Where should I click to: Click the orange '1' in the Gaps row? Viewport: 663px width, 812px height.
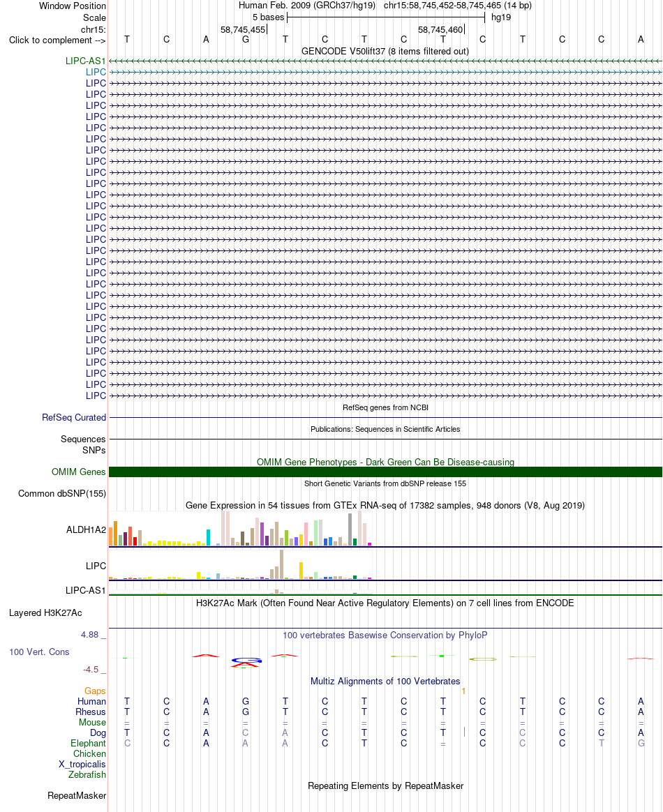pos(463,691)
